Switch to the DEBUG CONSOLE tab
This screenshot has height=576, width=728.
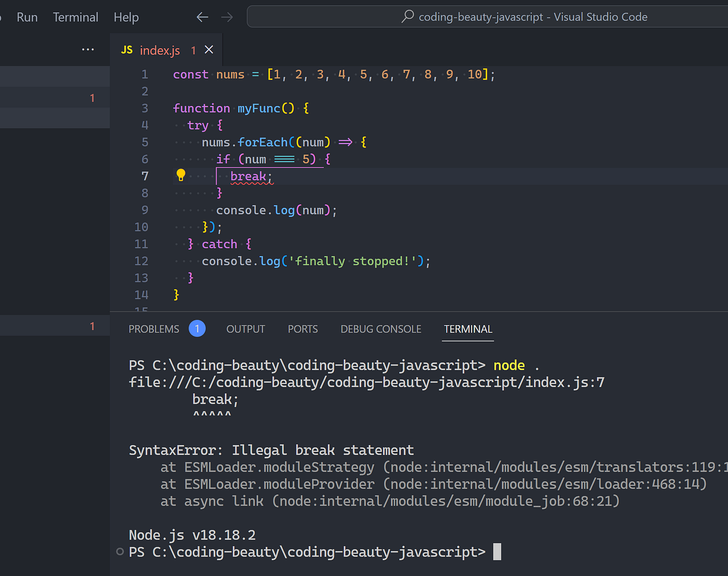[x=381, y=328]
